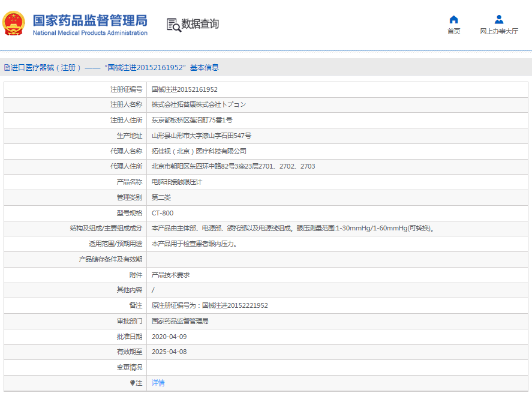Go to 首页 text link
The width and height of the screenshot is (532, 393).
pos(453,31)
